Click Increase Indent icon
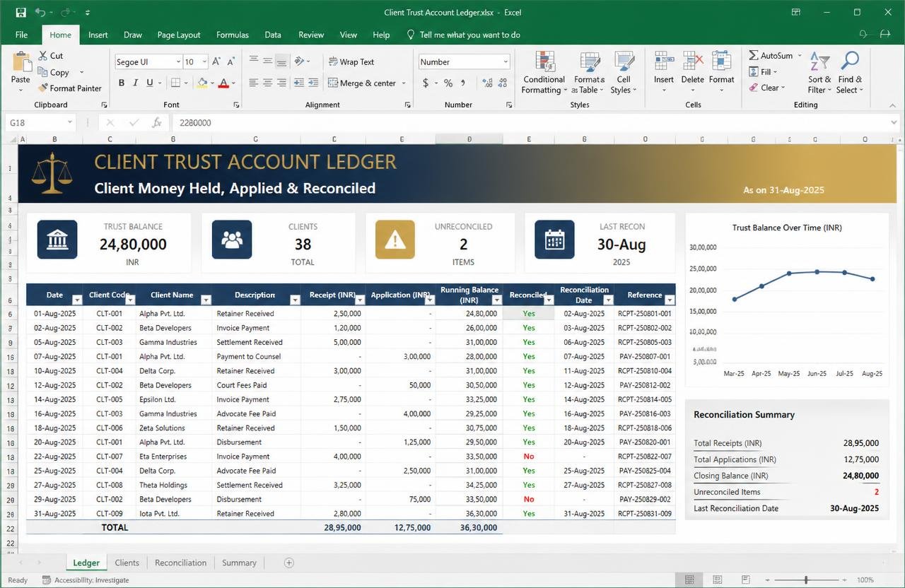Screen dimensions: 905x588 314,83
